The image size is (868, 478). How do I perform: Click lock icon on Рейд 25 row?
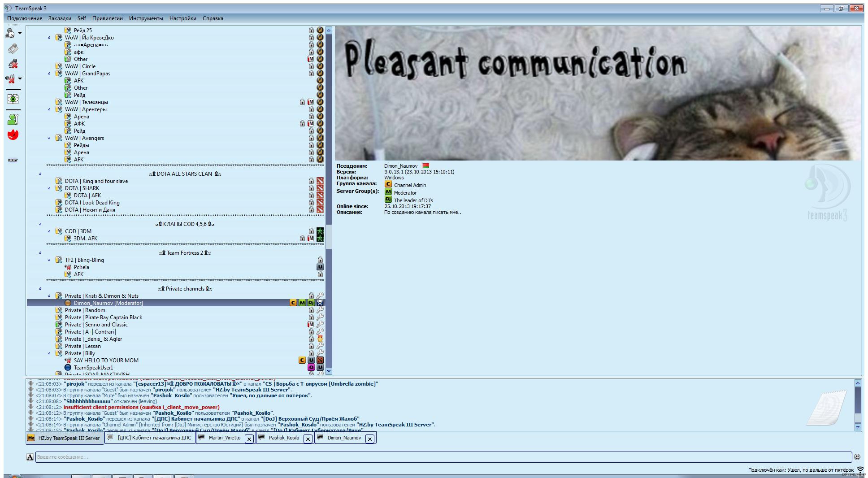[311, 30]
